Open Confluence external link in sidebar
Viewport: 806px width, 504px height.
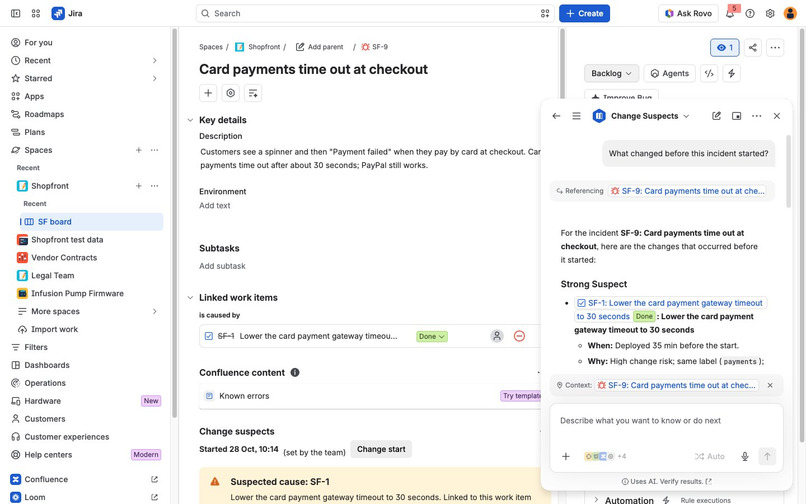[154, 479]
